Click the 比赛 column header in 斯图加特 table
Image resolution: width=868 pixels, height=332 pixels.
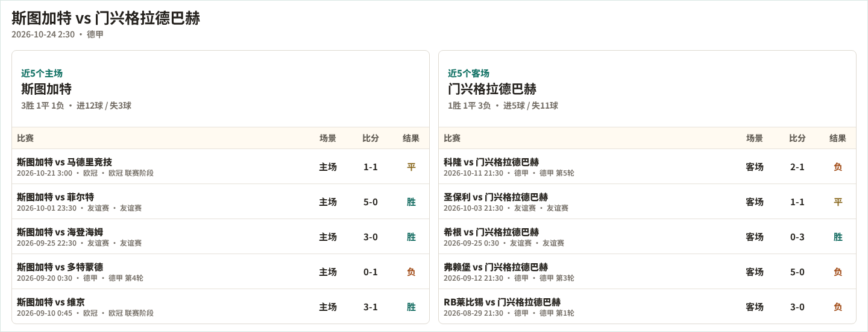25,138
